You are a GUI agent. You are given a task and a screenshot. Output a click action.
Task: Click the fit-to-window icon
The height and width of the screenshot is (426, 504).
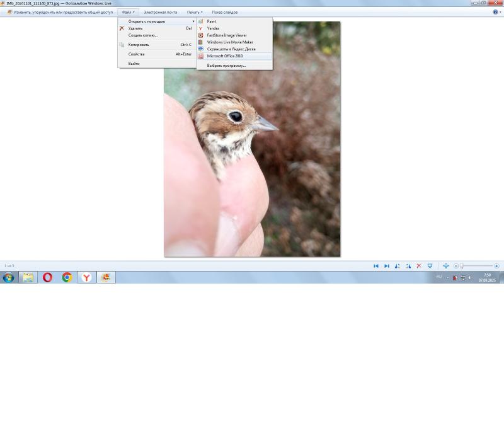coord(446,266)
